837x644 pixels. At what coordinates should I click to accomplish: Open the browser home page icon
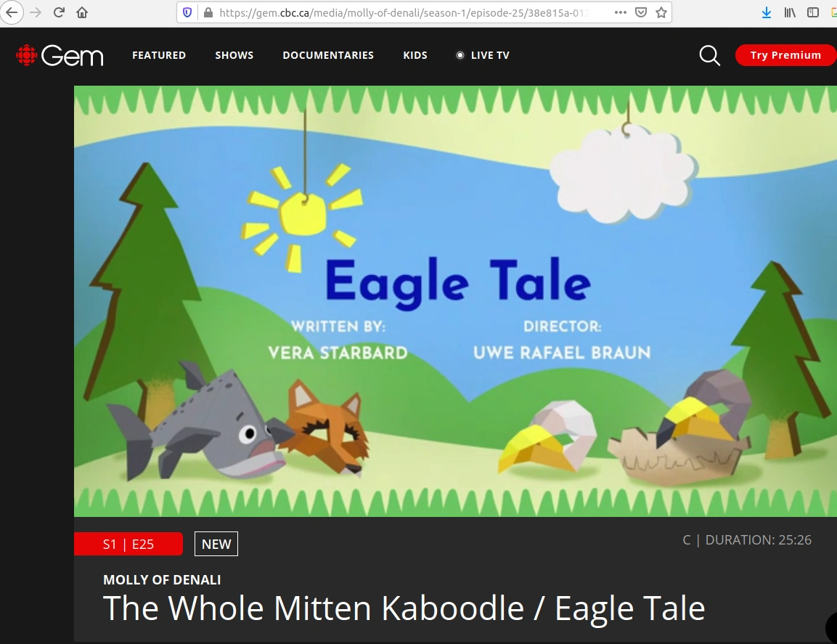tap(82, 12)
